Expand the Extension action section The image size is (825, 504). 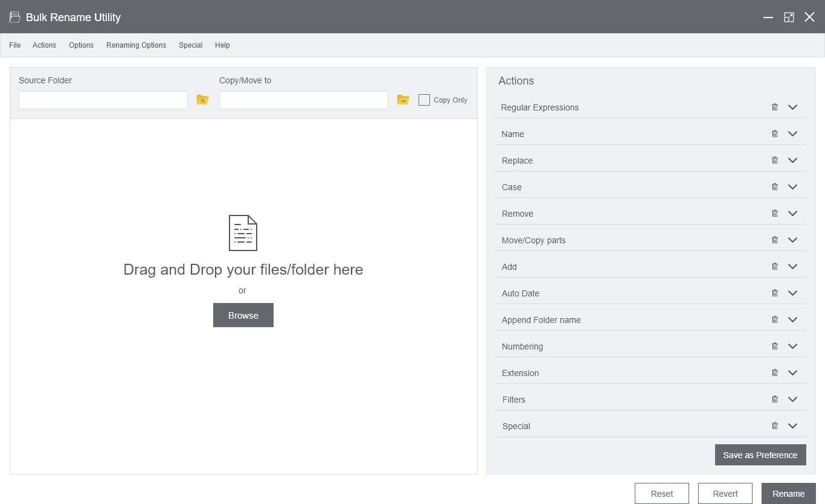793,372
